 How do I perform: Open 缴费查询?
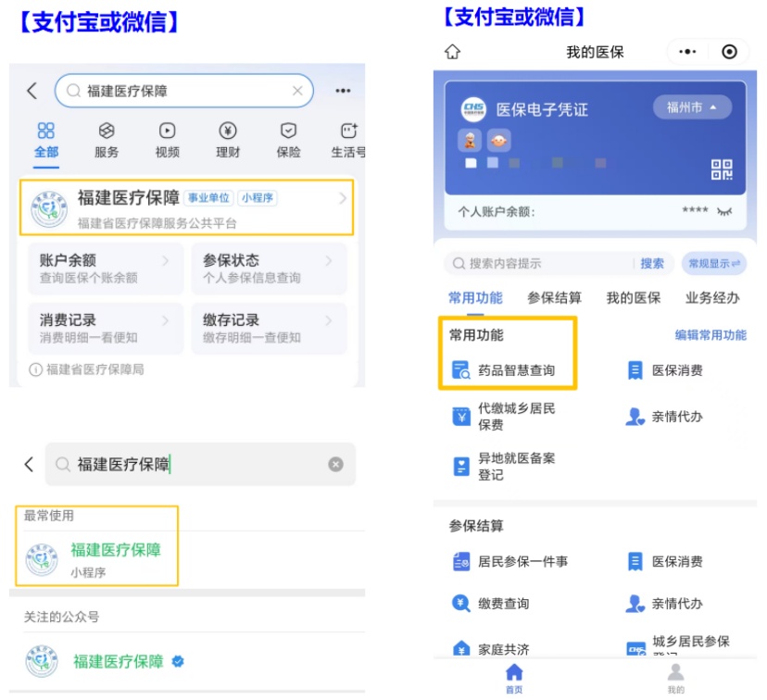click(491, 603)
